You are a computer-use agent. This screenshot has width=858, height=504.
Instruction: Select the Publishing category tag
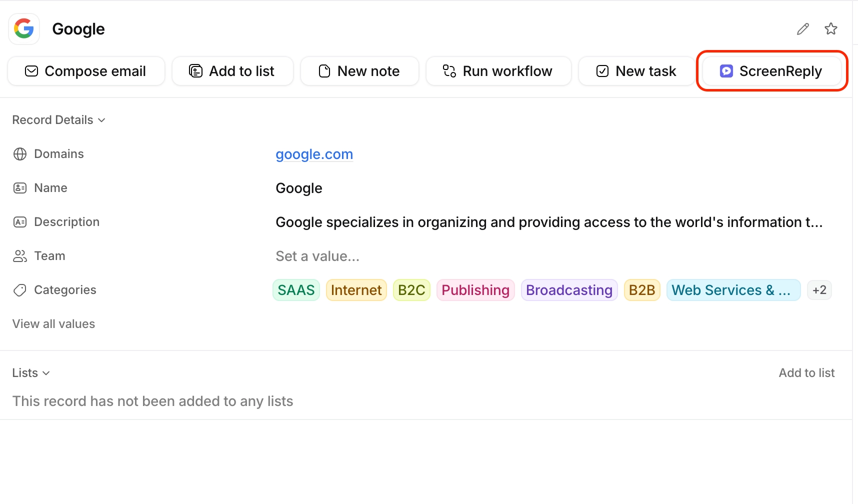pyautogui.click(x=475, y=290)
